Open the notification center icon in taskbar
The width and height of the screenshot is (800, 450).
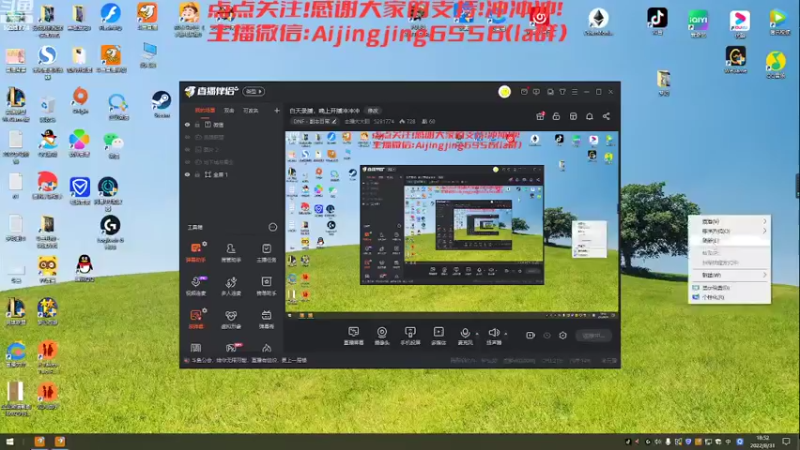pos(786,441)
